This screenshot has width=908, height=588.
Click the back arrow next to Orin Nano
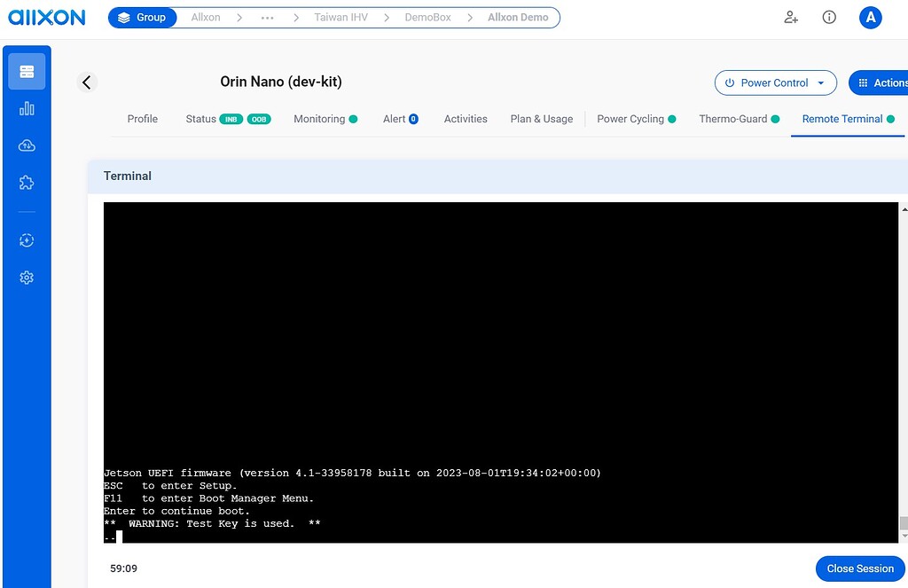tap(86, 82)
